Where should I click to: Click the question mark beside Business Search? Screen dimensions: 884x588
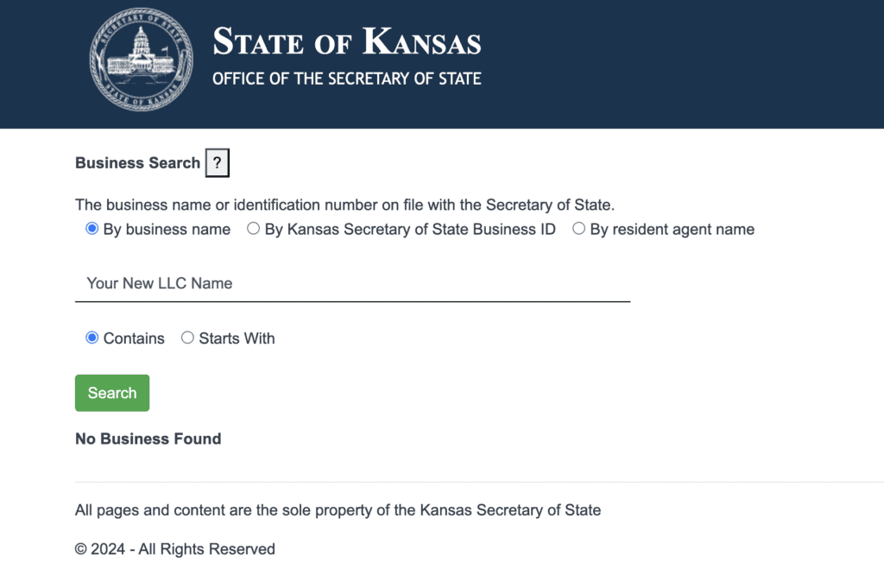click(217, 162)
